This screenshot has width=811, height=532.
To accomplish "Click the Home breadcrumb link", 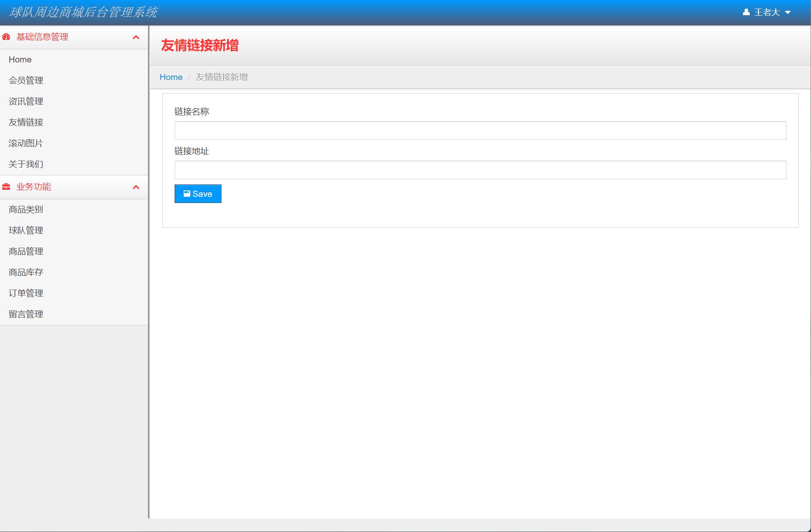I will pyautogui.click(x=171, y=77).
